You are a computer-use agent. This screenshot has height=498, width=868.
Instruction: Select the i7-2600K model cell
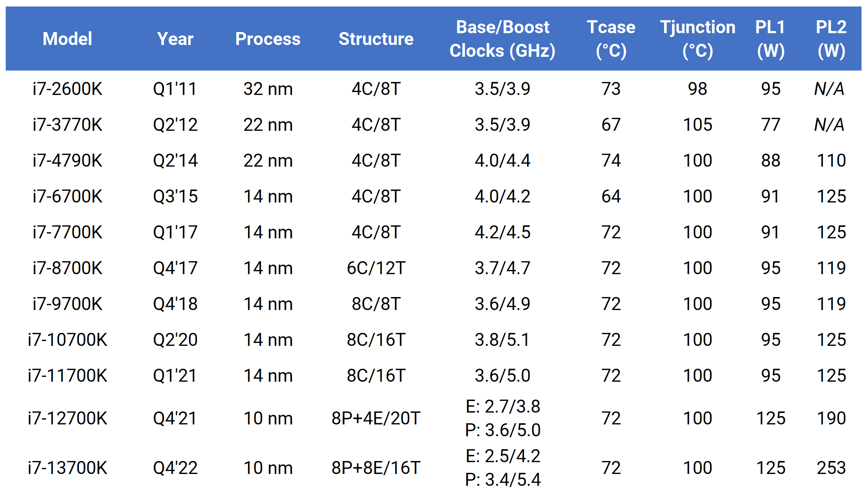point(67,89)
